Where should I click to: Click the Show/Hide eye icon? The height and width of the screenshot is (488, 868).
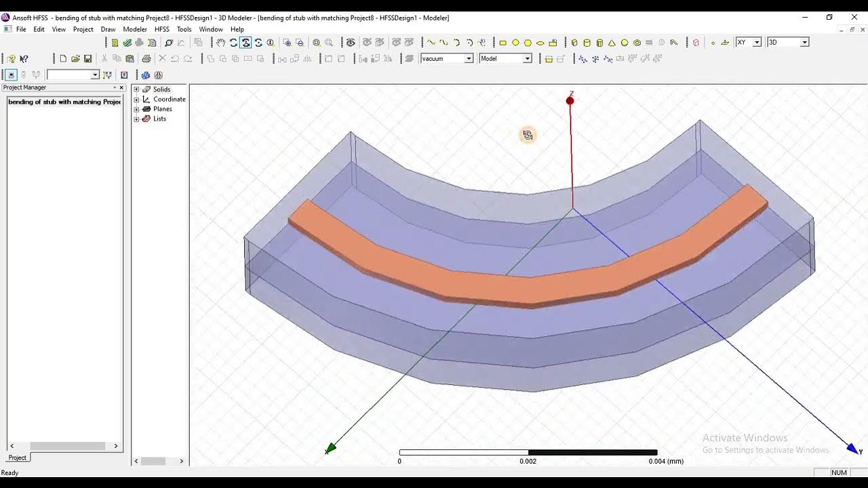(351, 42)
